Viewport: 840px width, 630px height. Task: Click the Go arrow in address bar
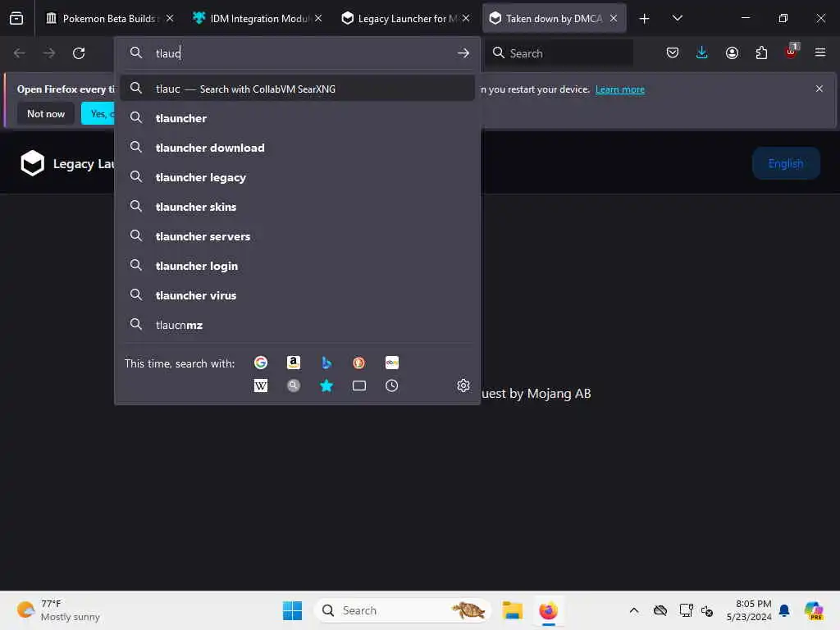pos(463,53)
